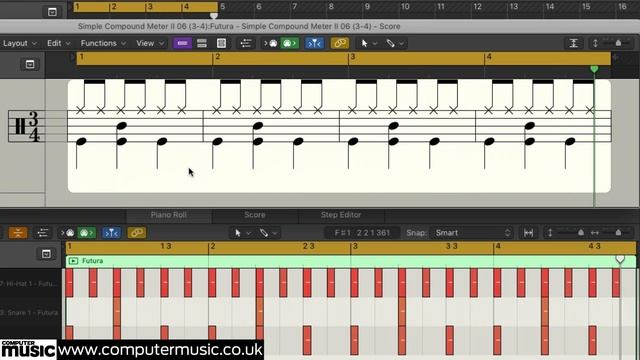This screenshot has height=360, width=640.
Task: Click green playhead marker in Score ruler
Action: click(x=594, y=69)
